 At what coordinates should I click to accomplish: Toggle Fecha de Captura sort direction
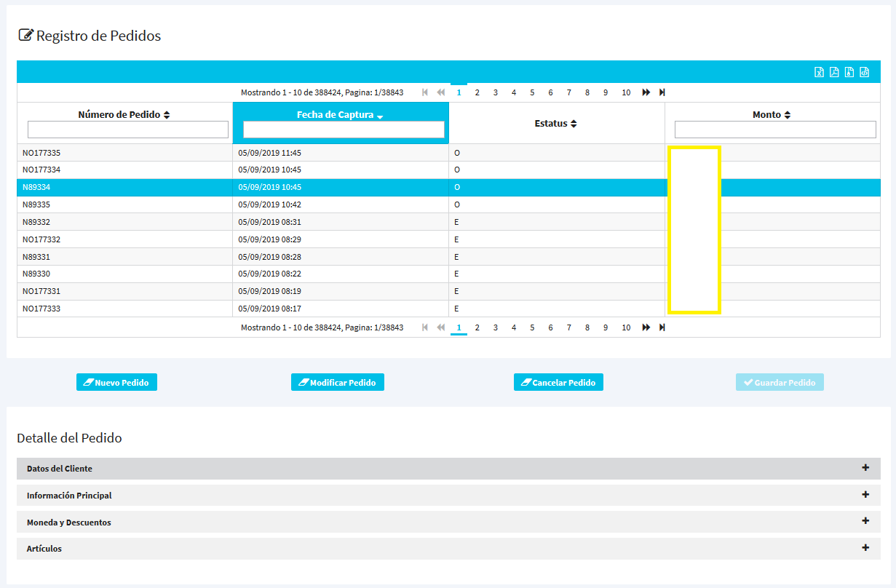click(380, 116)
